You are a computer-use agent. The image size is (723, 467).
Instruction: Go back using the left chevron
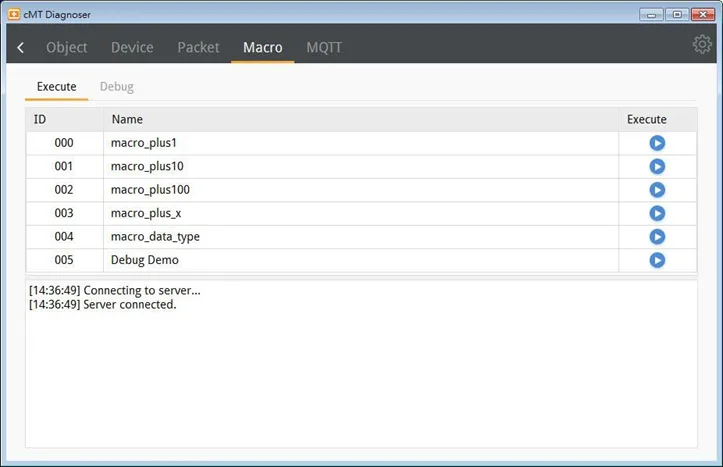coord(20,47)
